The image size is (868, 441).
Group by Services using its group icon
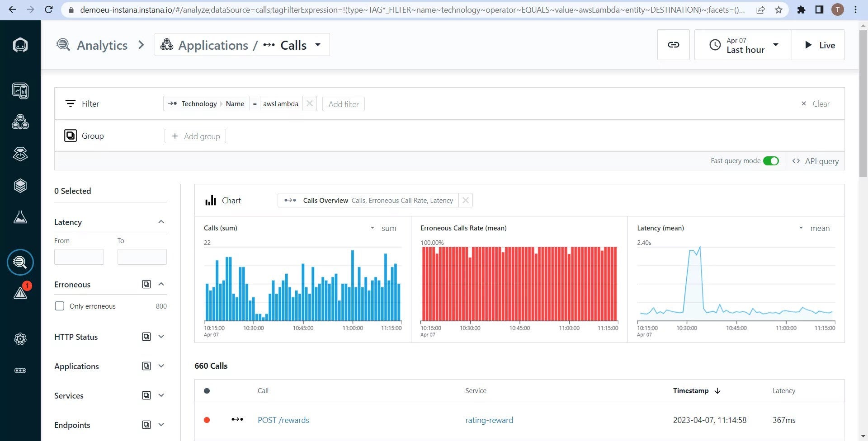tap(146, 395)
